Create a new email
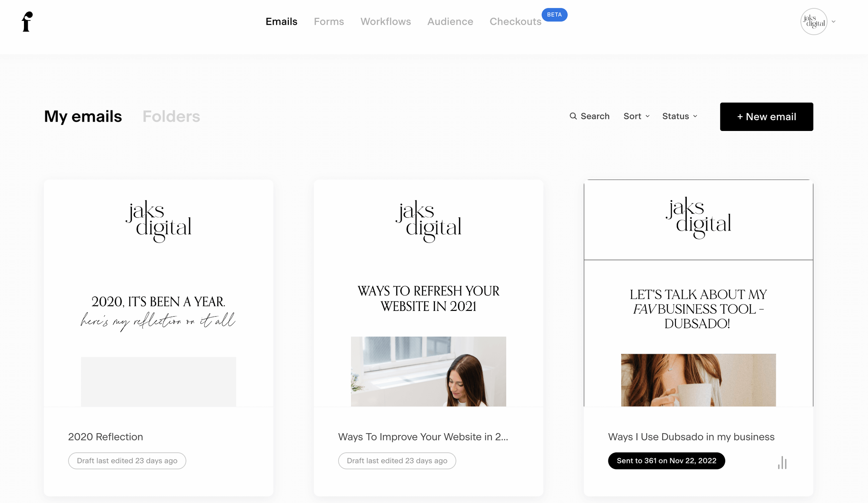Viewport: 868px width, 503px height. point(766,116)
